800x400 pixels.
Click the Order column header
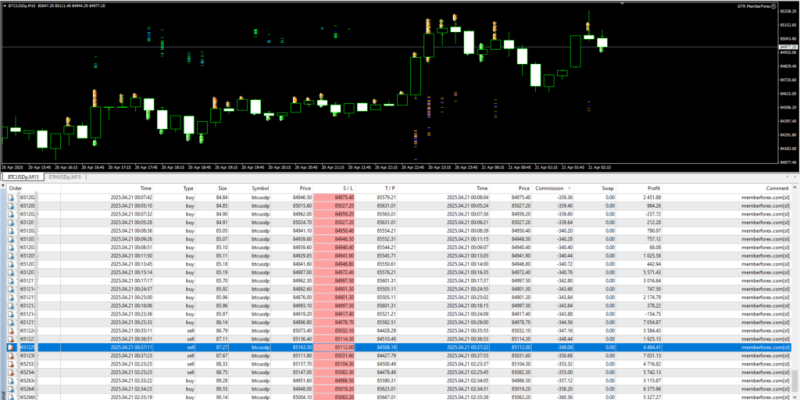tap(16, 187)
